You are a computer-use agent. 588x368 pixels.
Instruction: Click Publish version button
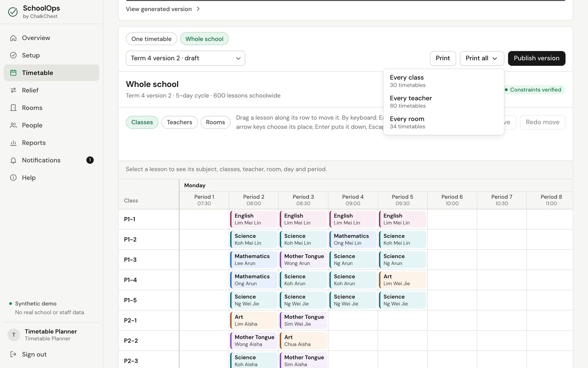coord(537,58)
